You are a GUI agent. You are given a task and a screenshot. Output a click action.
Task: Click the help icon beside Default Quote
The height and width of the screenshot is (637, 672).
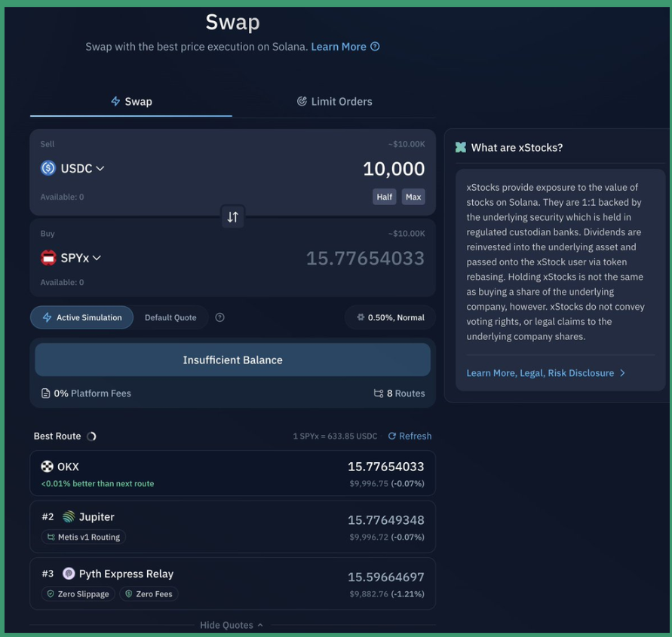pos(219,317)
